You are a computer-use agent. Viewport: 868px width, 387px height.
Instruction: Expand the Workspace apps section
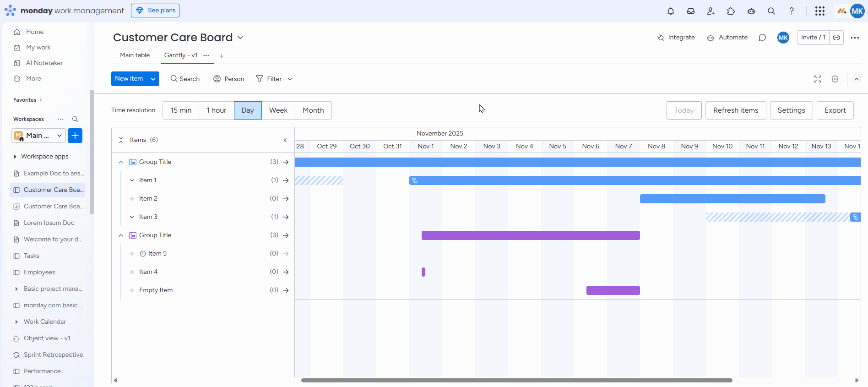point(15,157)
